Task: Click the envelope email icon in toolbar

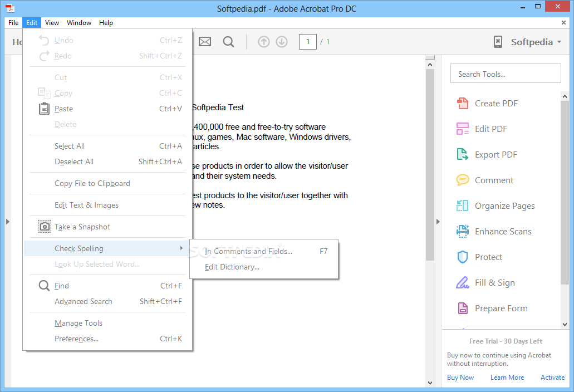Action: (205, 42)
